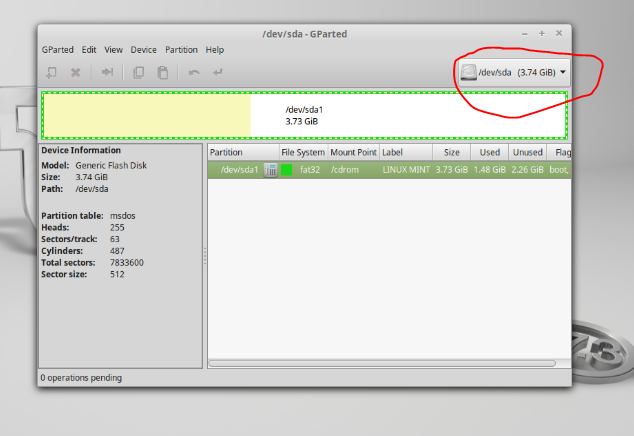Click the horizontal scrollbar under partition list
The width and height of the screenshot is (634, 436).
[382, 364]
